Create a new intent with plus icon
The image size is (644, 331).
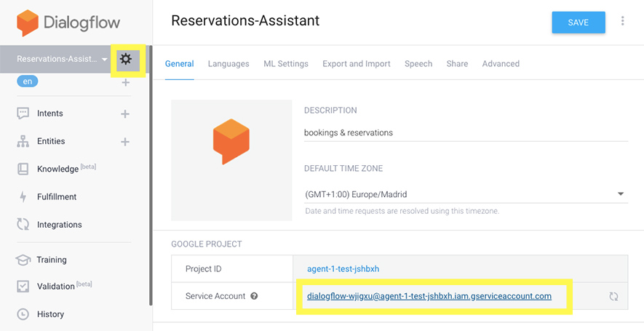(x=125, y=113)
